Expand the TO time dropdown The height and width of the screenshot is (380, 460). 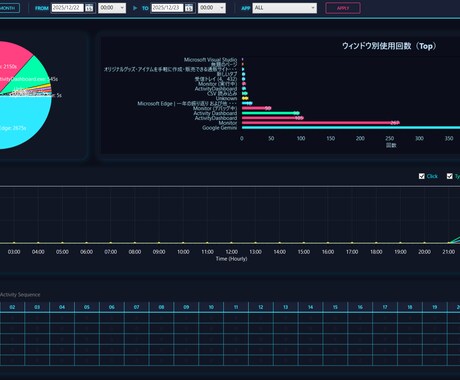click(212, 8)
